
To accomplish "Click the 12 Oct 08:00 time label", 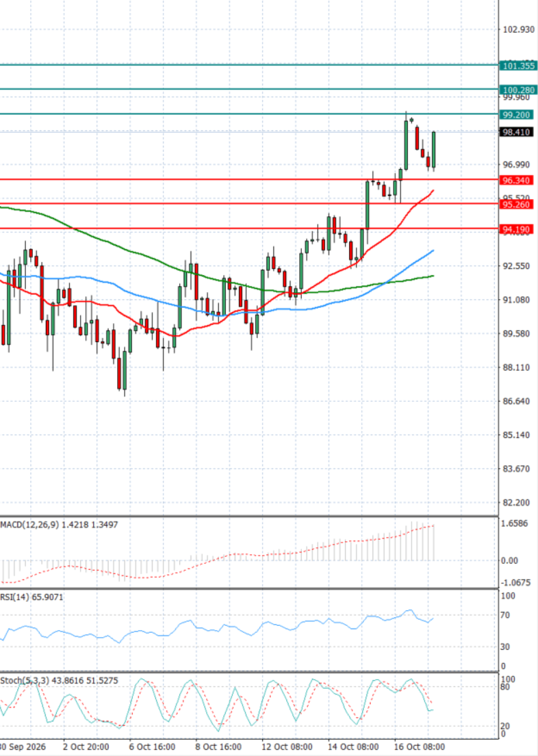I will point(287,747).
